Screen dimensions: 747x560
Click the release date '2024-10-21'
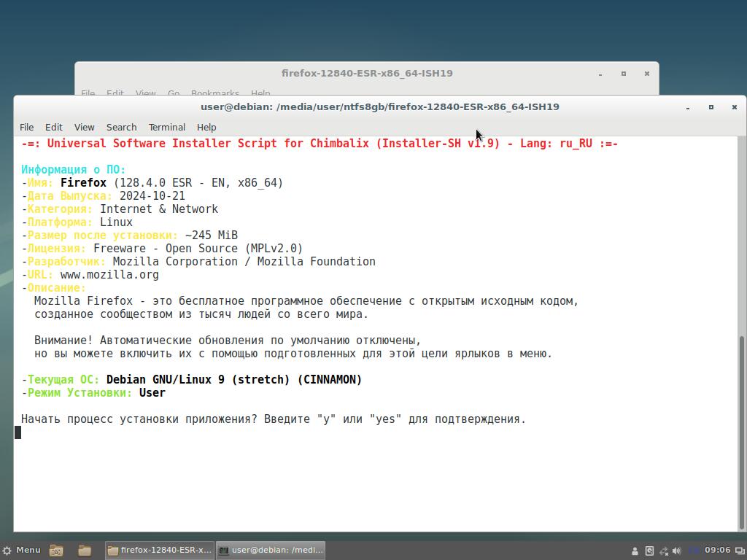coord(152,196)
